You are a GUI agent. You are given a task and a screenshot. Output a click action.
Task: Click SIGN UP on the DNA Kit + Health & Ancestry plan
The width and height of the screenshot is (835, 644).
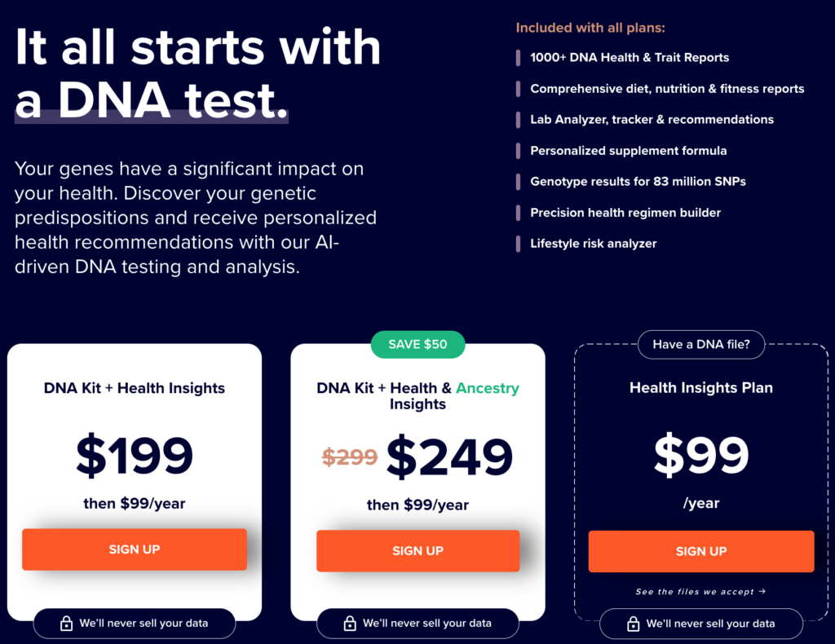(417, 551)
